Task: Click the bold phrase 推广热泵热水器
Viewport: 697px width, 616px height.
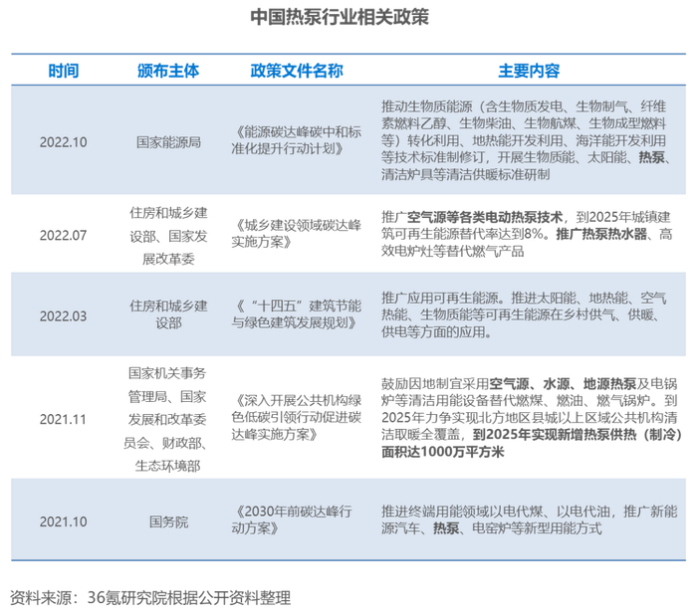Action: pyautogui.click(x=601, y=234)
